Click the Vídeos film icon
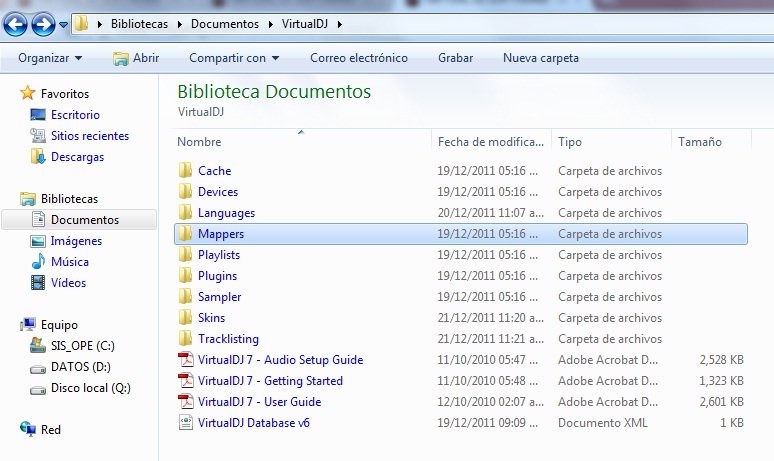This screenshot has height=461, width=774. point(38,282)
